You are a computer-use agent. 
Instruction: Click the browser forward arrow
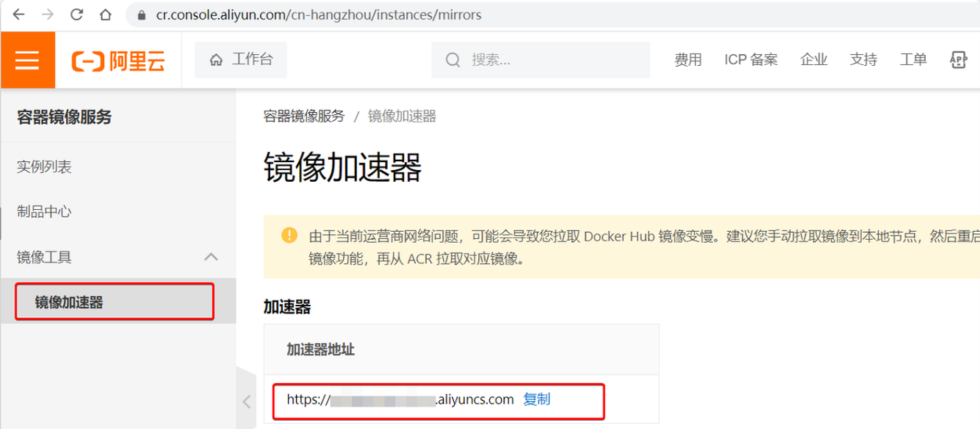47,15
